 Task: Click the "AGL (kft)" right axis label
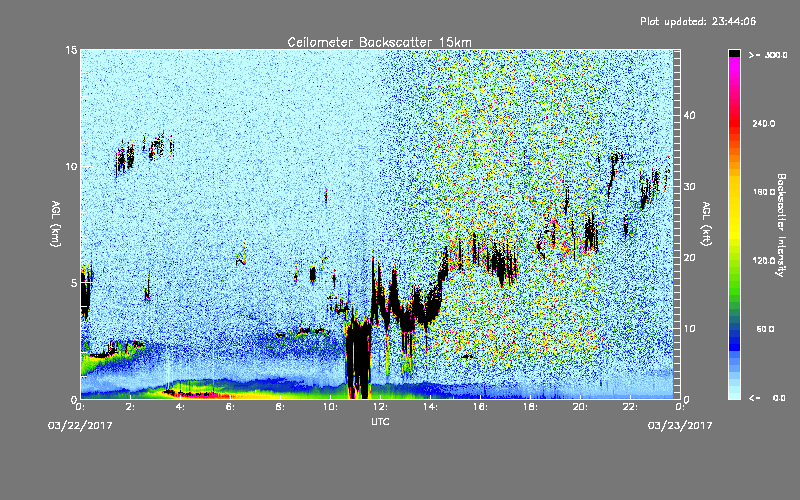point(706,223)
